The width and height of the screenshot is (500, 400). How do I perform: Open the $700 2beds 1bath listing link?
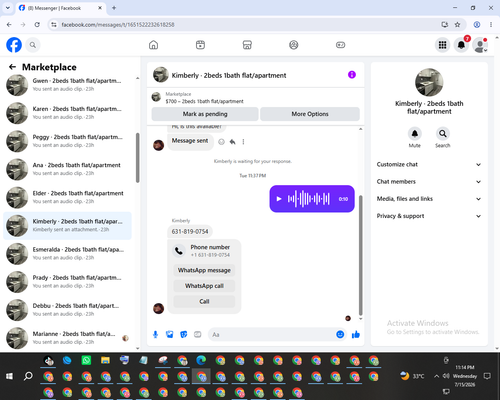coord(204,101)
